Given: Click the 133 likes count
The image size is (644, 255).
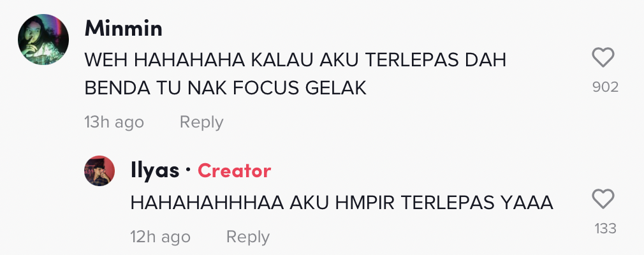Looking at the screenshot, I should 605,228.
